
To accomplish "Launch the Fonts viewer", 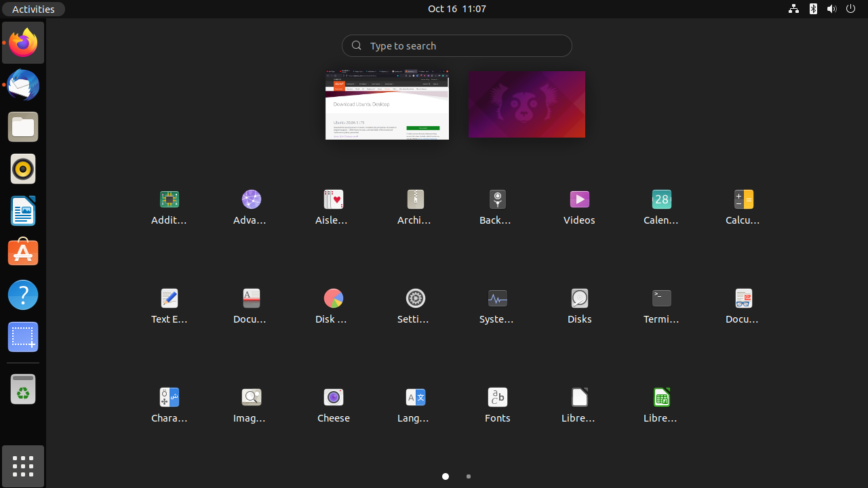I will point(497,405).
